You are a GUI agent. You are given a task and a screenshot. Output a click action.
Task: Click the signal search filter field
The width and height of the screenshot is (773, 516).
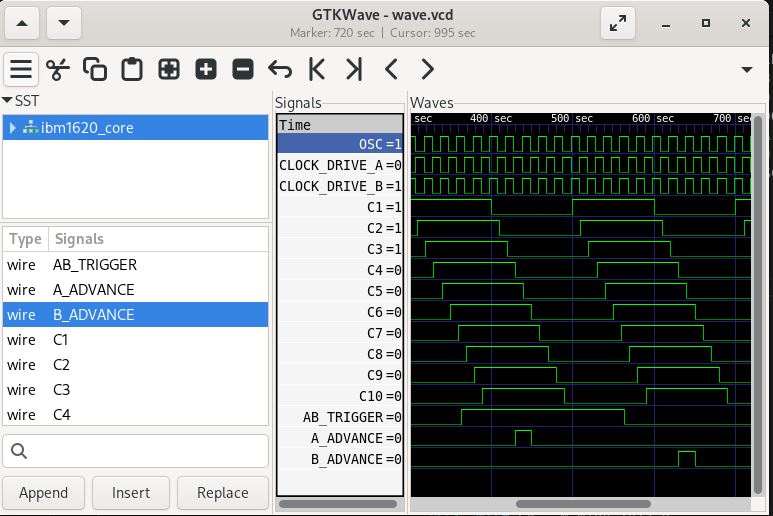(136, 451)
